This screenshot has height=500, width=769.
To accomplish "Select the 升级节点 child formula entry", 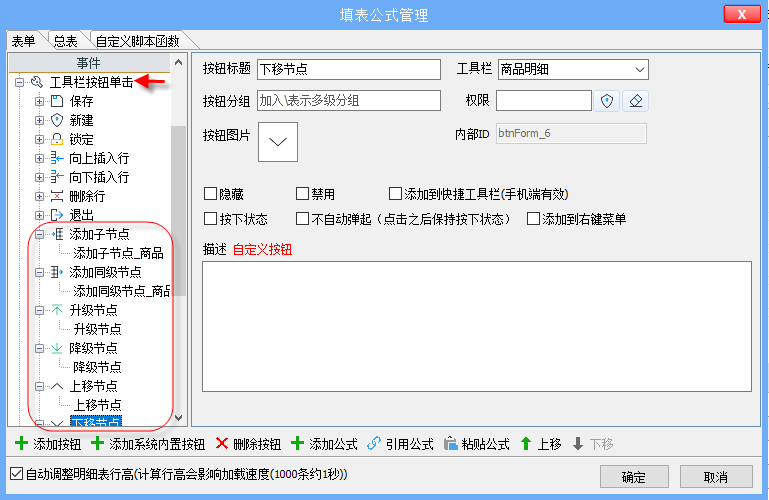I will (97, 329).
